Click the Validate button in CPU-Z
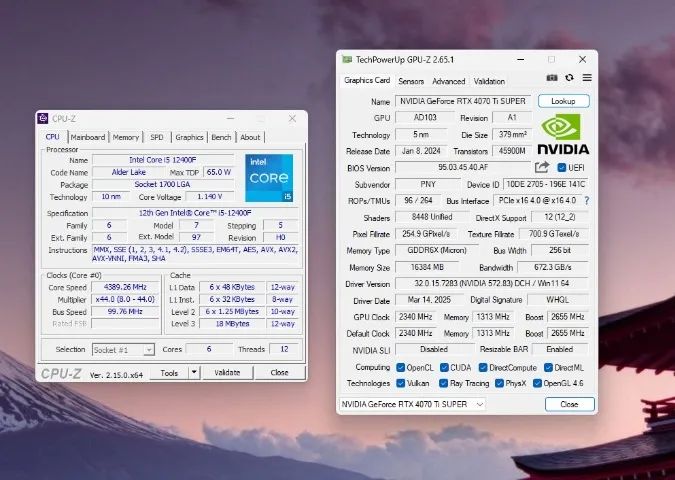The width and height of the screenshot is (675, 480). coord(227,373)
